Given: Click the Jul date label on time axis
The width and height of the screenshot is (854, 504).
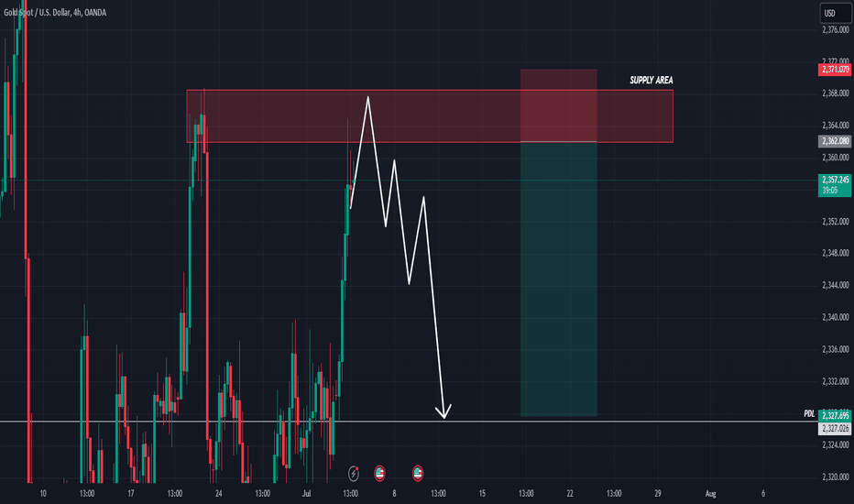Looking at the screenshot, I should click(x=306, y=494).
